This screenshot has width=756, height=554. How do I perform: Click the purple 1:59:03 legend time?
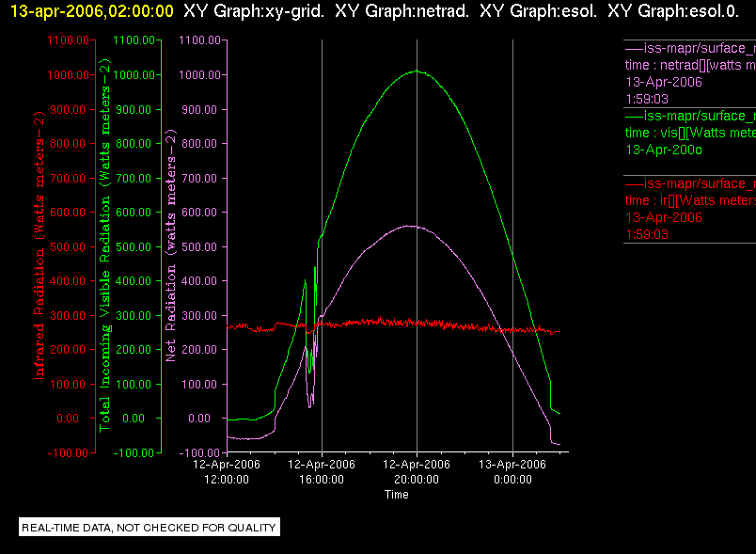pos(647,100)
